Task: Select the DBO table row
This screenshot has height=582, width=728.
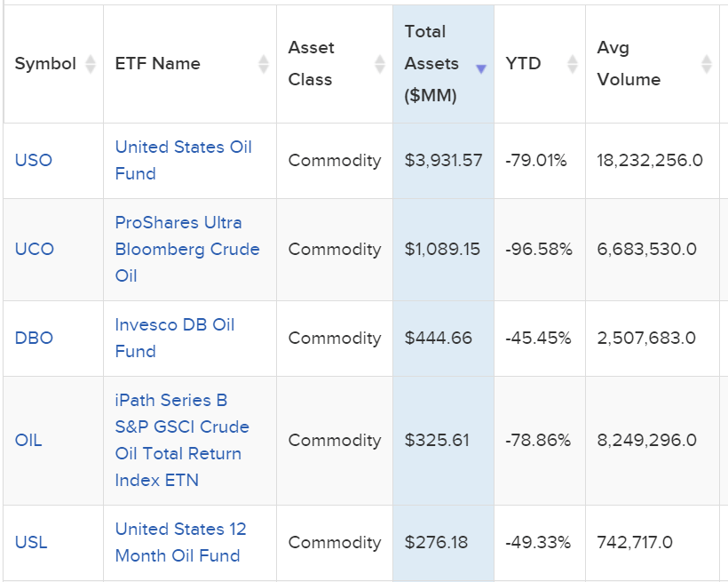Action: pos(355,339)
